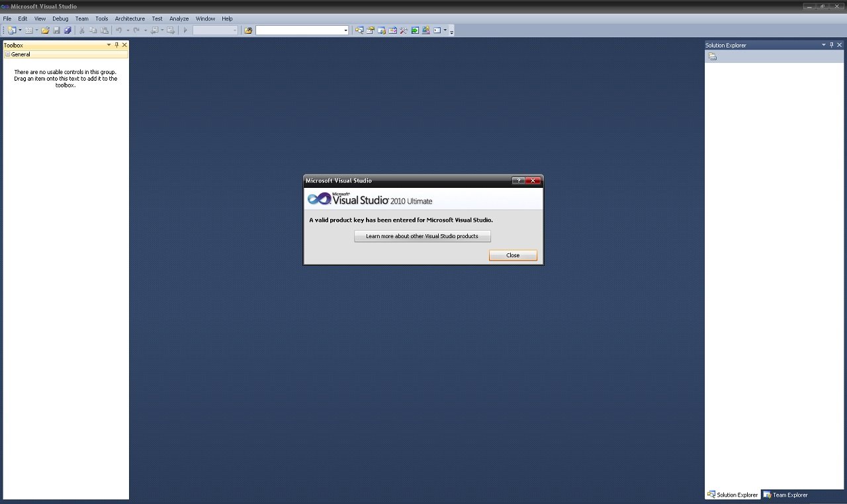Toggle auto-hide pin on Toolbox panel
This screenshot has height=504, width=847.
point(117,45)
